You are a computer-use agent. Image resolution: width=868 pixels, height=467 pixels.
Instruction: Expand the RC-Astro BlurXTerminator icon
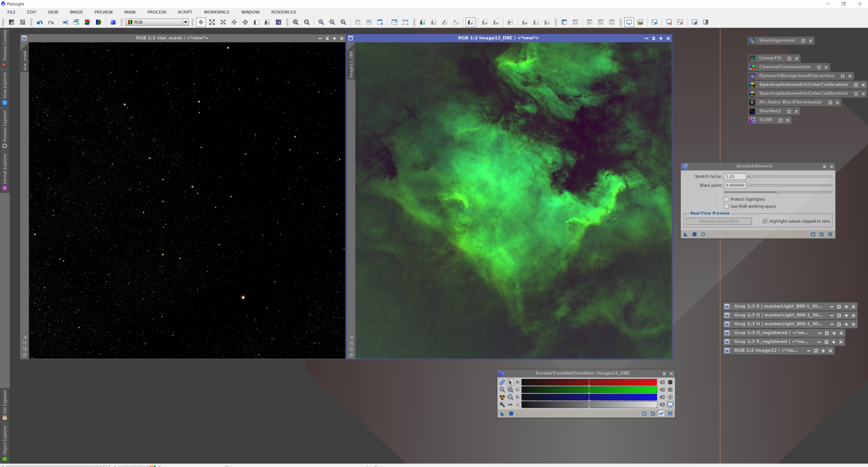point(830,102)
